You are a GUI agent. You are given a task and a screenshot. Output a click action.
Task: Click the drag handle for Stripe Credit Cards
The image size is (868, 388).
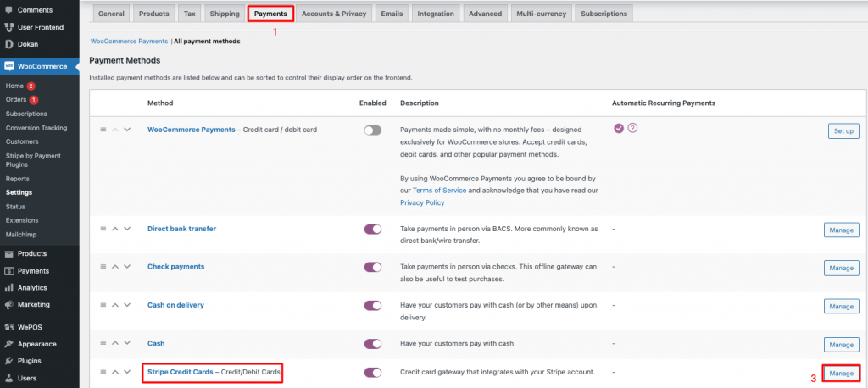[103, 372]
